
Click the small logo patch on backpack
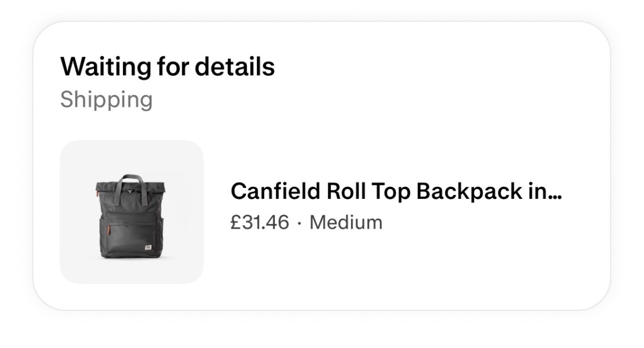click(149, 247)
